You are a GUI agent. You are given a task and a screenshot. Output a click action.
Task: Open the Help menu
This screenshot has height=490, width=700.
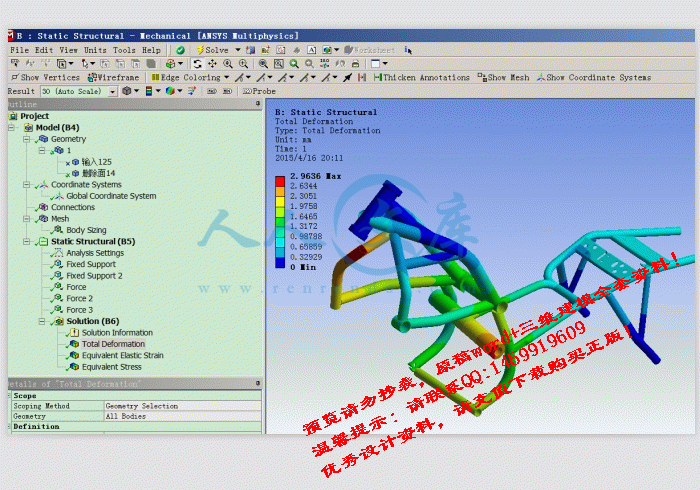tap(151, 50)
